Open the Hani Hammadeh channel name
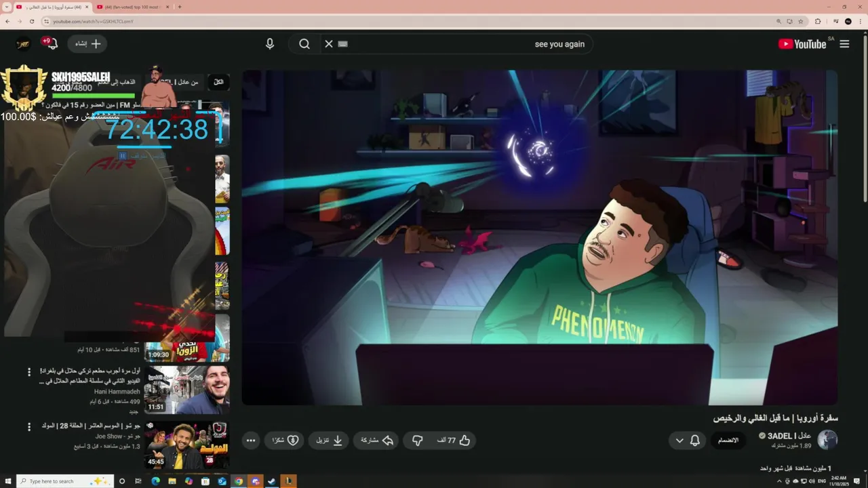868x488 pixels. click(x=117, y=392)
